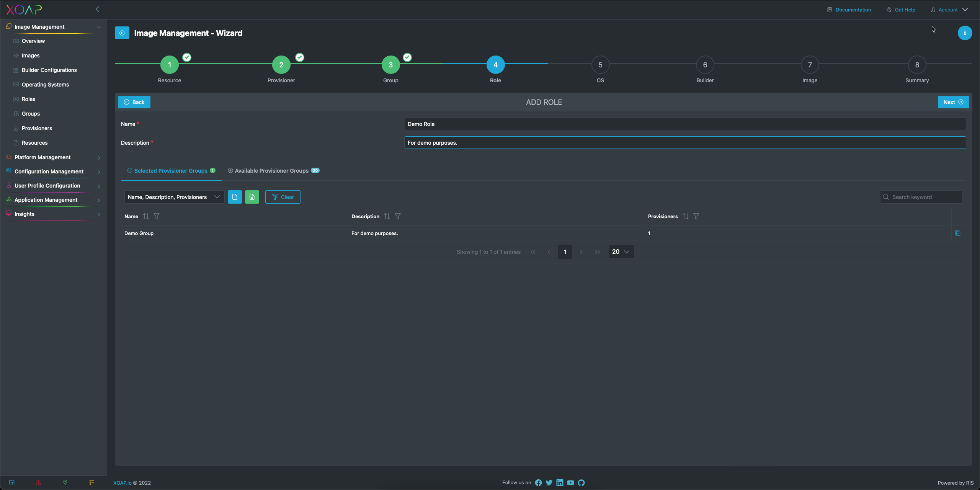This screenshot has height=490, width=980.
Task: Go to wizard step 2 Provisioner
Action: coord(281,65)
